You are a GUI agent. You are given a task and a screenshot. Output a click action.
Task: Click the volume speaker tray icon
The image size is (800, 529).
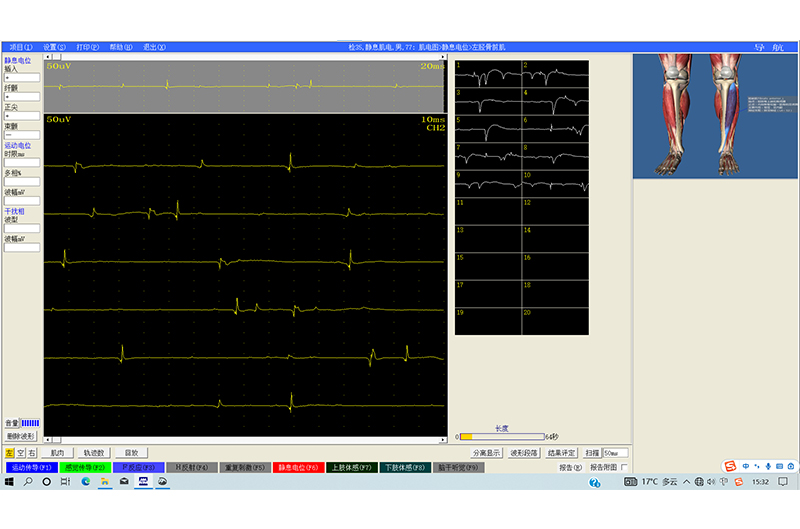(x=709, y=482)
